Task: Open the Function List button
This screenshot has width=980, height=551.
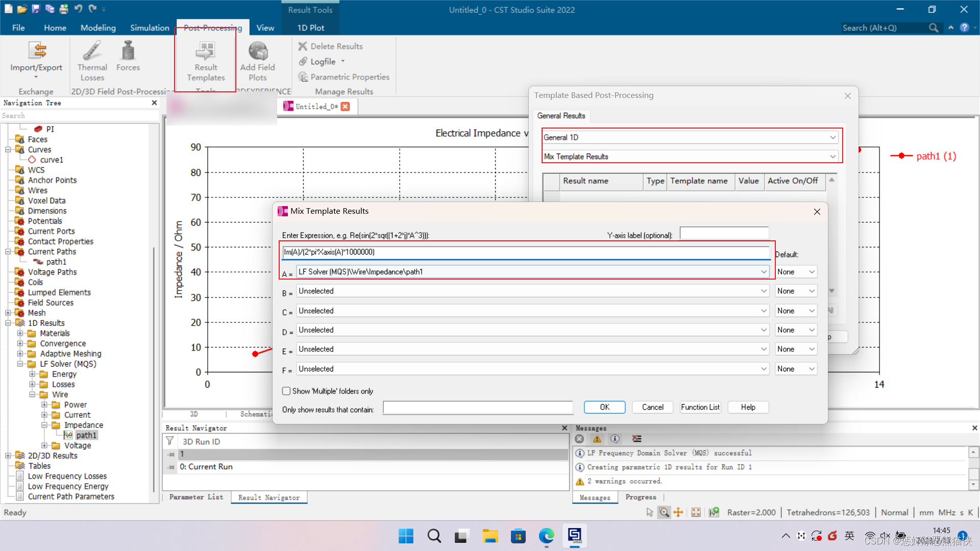Action: (700, 407)
